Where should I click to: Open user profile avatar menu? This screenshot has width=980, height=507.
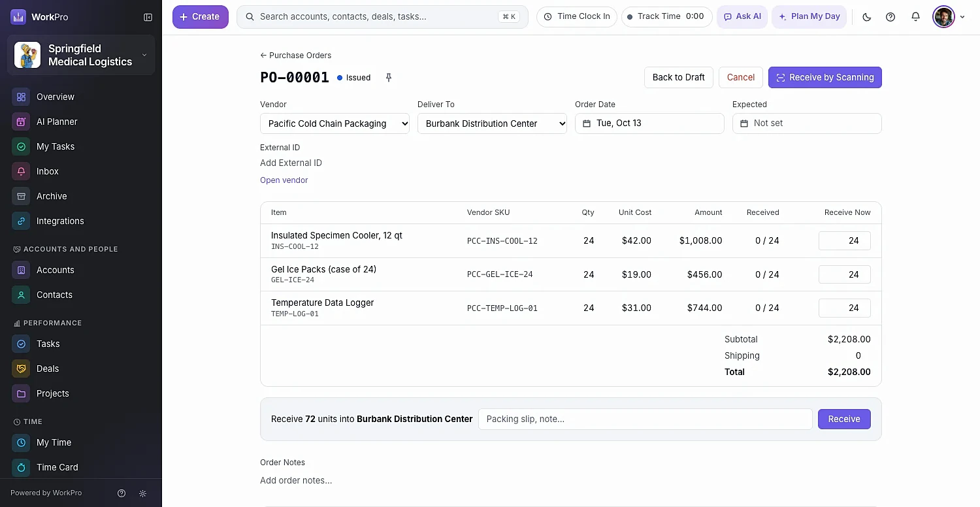[x=943, y=17]
